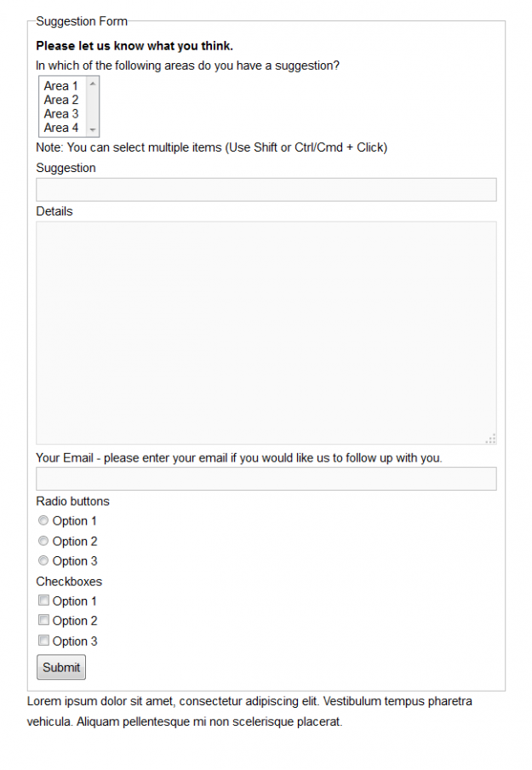Select radio button Option 1
532x770 pixels.
coord(43,520)
